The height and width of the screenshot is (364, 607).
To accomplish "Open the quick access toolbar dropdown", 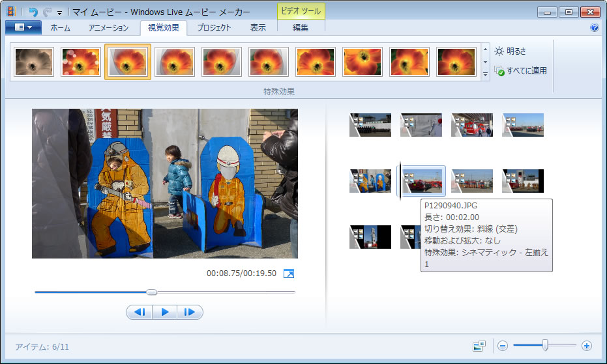I will 59,12.
